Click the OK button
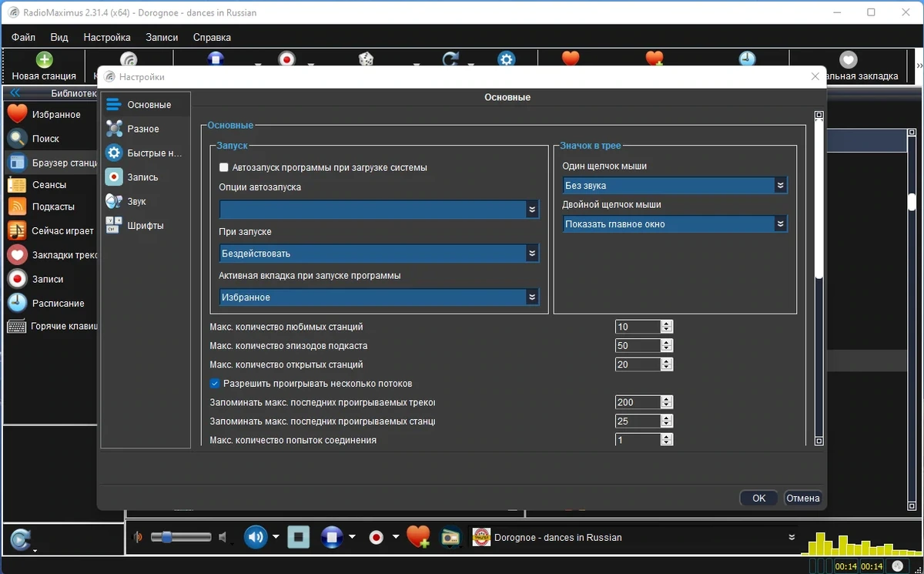Screen dimensions: 924x574 coord(759,498)
